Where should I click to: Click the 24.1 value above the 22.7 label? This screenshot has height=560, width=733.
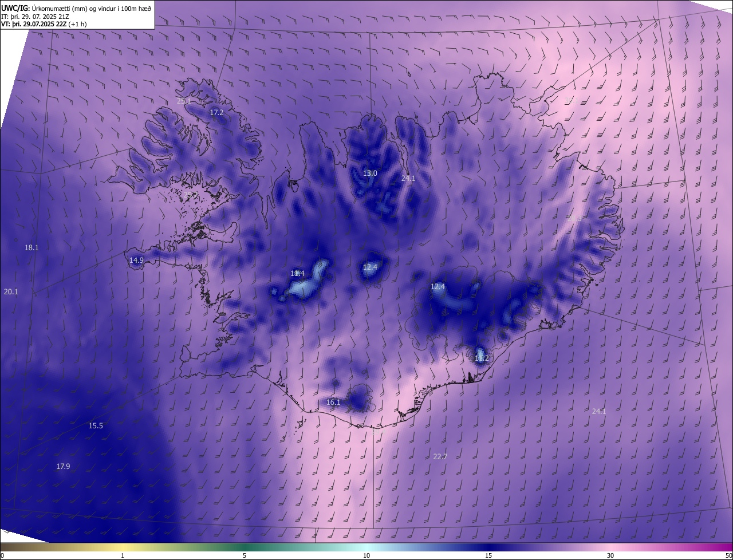pyautogui.click(x=599, y=411)
